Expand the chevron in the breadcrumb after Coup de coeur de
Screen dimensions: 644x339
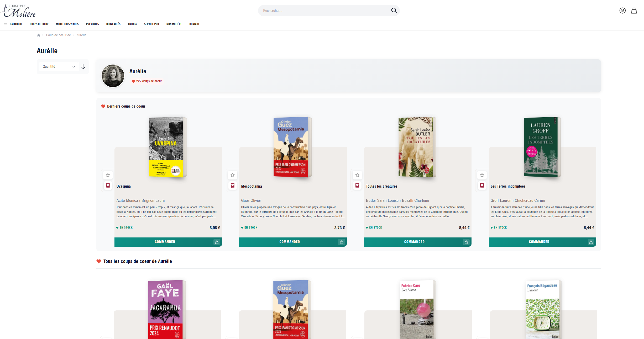coord(73,35)
